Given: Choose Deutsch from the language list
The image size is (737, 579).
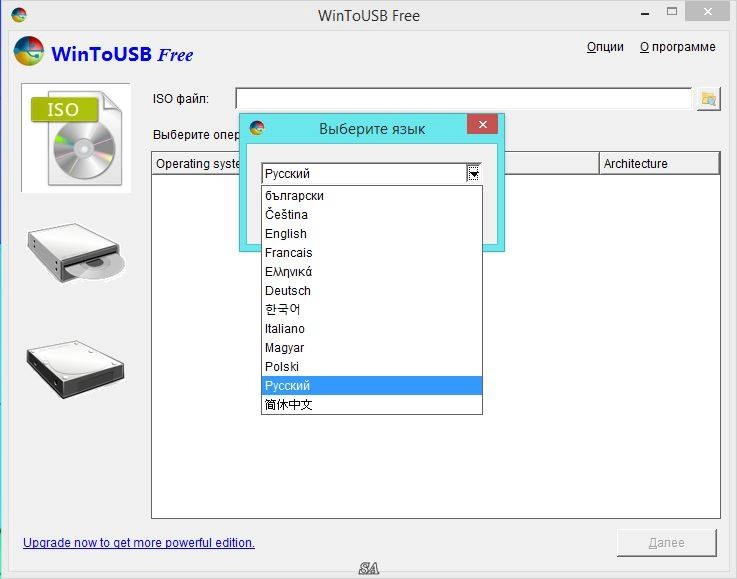Looking at the screenshot, I should pyautogui.click(x=372, y=290).
